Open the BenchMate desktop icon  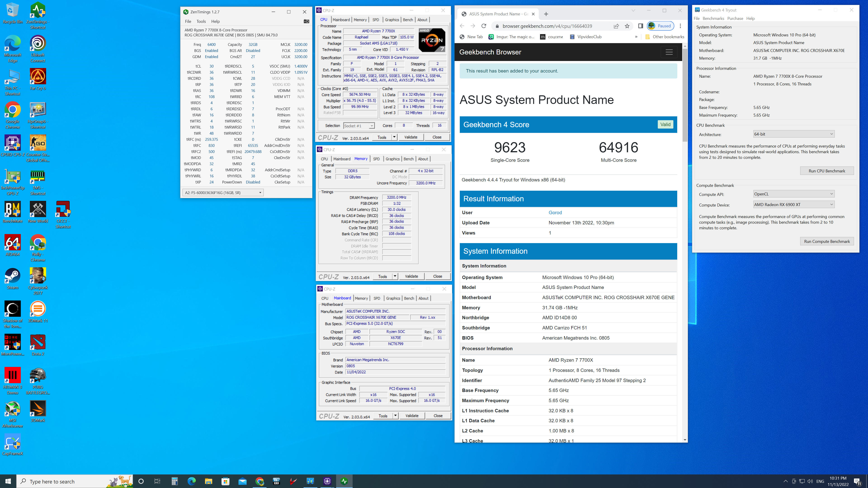[x=12, y=212]
